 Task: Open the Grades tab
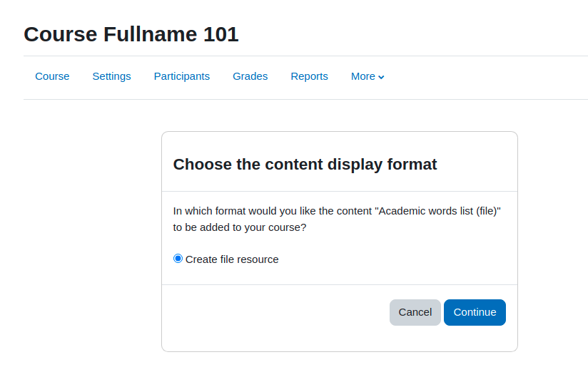(250, 76)
